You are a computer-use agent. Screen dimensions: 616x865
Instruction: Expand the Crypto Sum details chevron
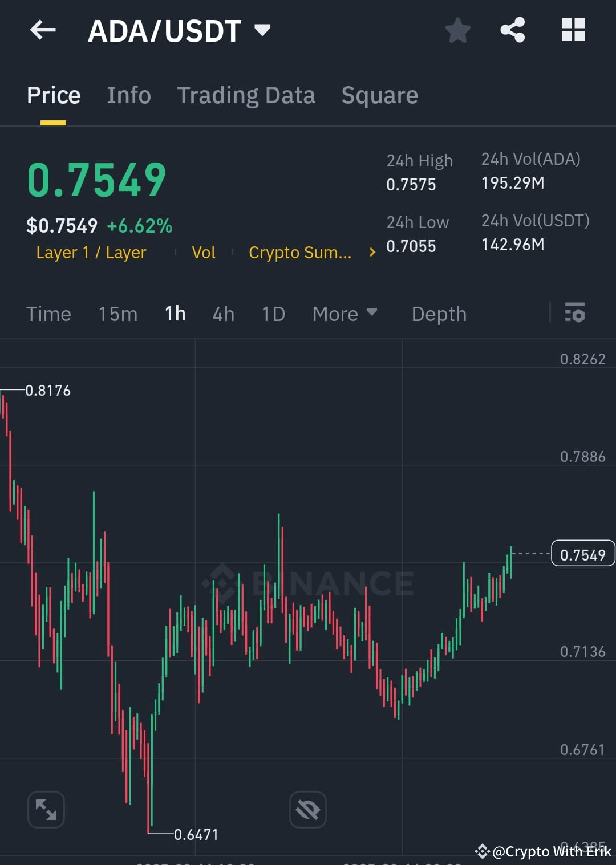click(371, 252)
